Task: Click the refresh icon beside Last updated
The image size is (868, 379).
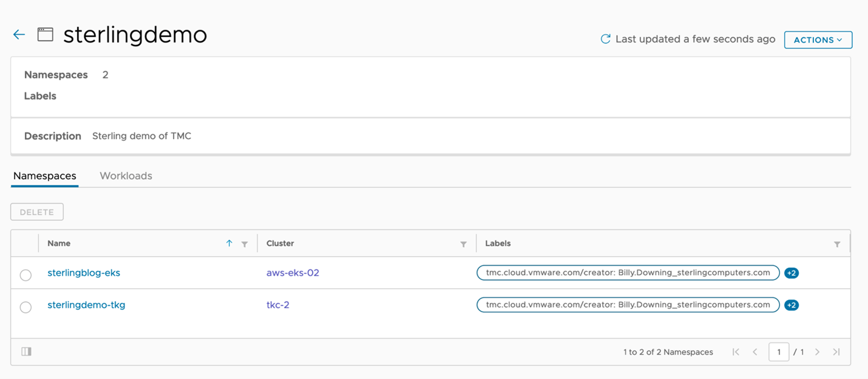Action: tap(605, 39)
